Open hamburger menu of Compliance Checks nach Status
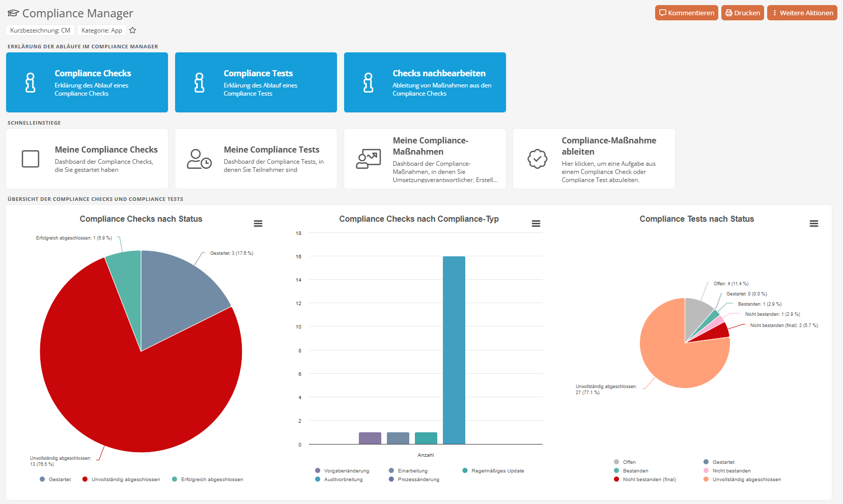 point(258,224)
